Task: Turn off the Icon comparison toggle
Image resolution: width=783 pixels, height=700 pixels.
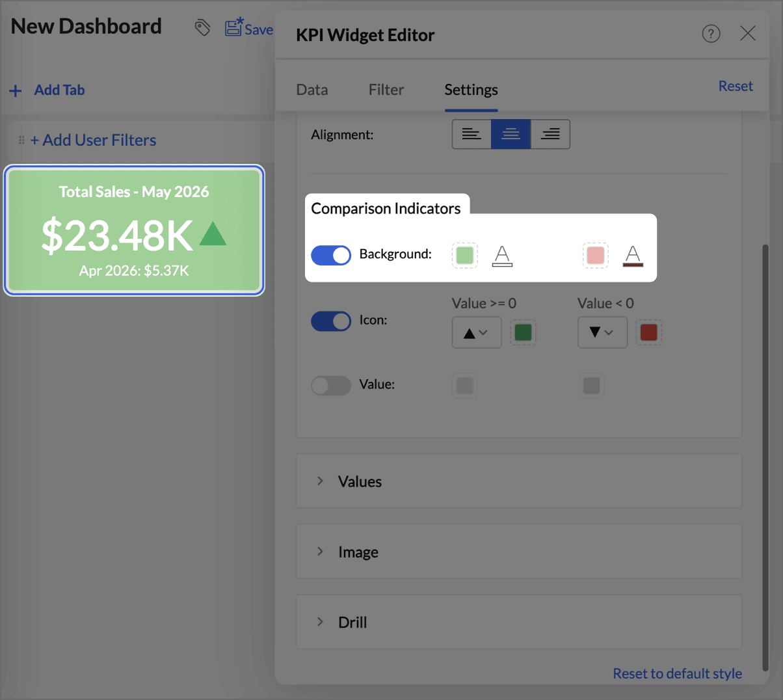Action: click(x=331, y=321)
